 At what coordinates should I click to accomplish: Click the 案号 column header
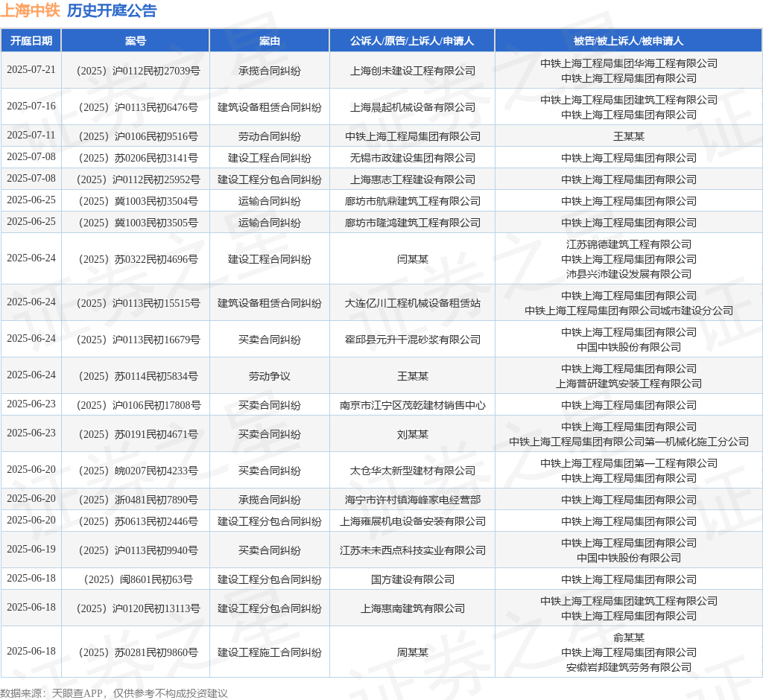pos(136,41)
